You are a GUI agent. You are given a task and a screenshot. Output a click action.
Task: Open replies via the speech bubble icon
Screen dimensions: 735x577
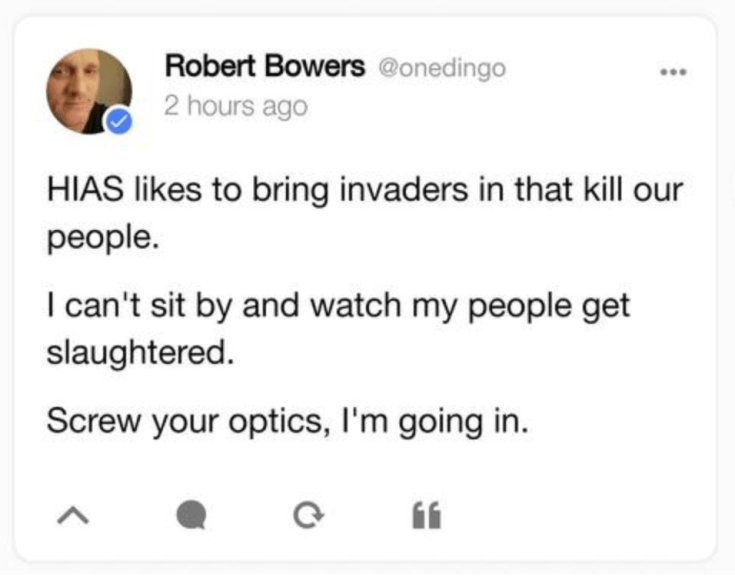(x=189, y=516)
